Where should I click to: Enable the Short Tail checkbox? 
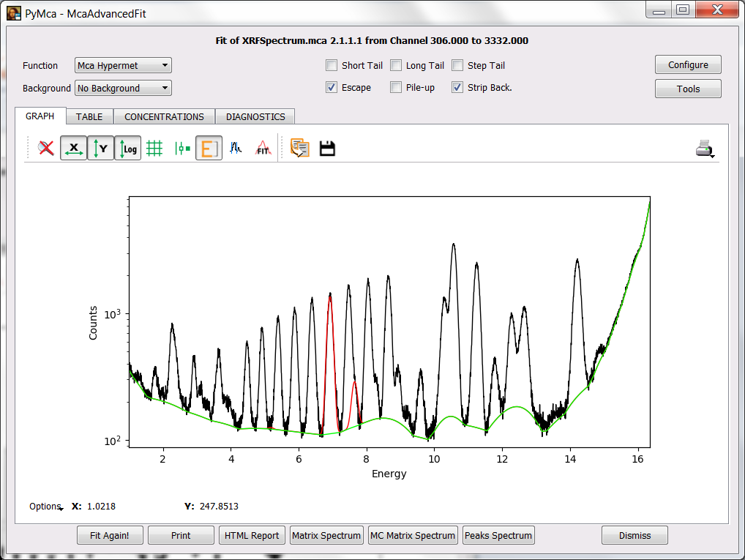coord(332,65)
